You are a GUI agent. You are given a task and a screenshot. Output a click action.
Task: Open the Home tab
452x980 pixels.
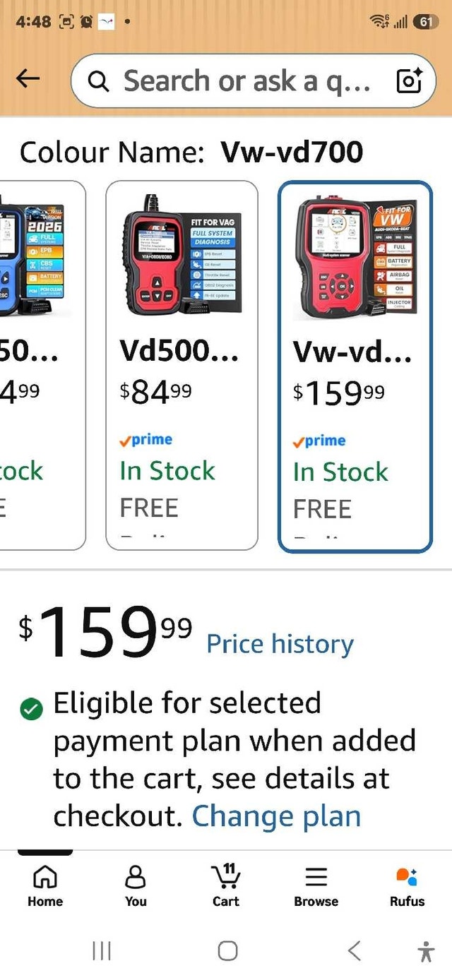point(45,887)
